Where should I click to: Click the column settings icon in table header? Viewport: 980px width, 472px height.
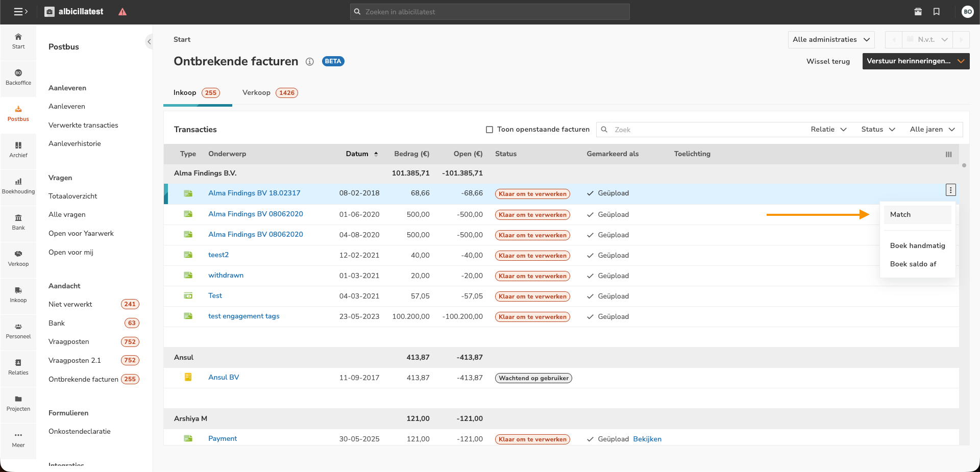click(948, 154)
